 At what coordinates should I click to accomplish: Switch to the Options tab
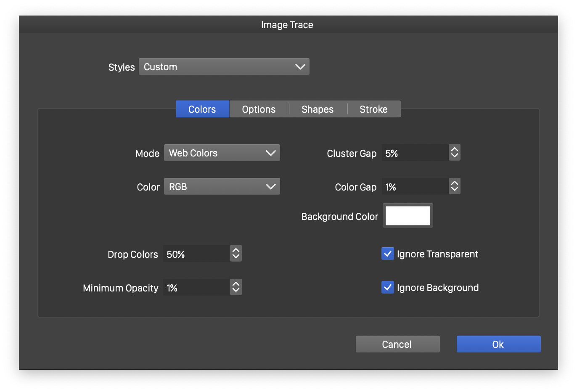point(259,109)
